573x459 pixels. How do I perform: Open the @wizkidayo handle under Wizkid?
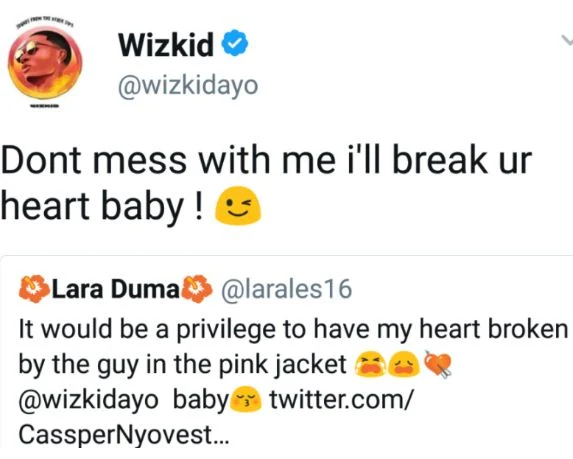pos(188,86)
